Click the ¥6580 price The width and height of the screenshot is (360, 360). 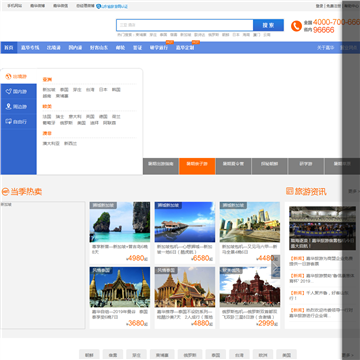202,258
